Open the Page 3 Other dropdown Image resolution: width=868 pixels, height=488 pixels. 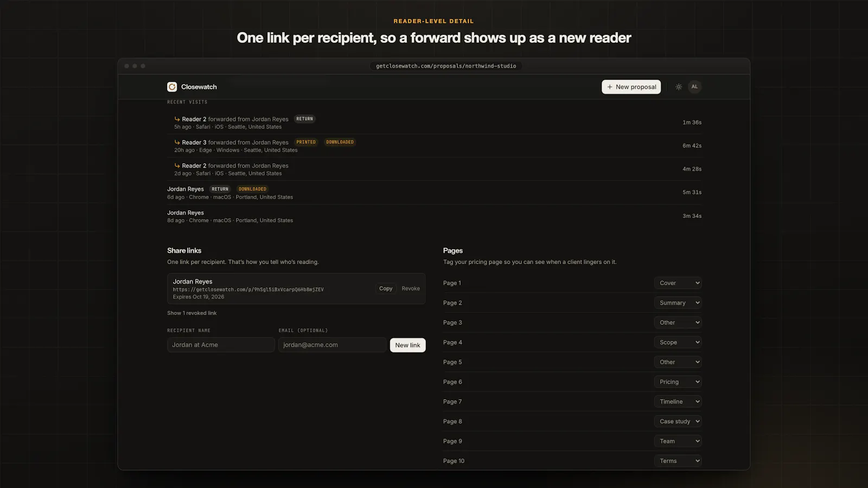[678, 323]
